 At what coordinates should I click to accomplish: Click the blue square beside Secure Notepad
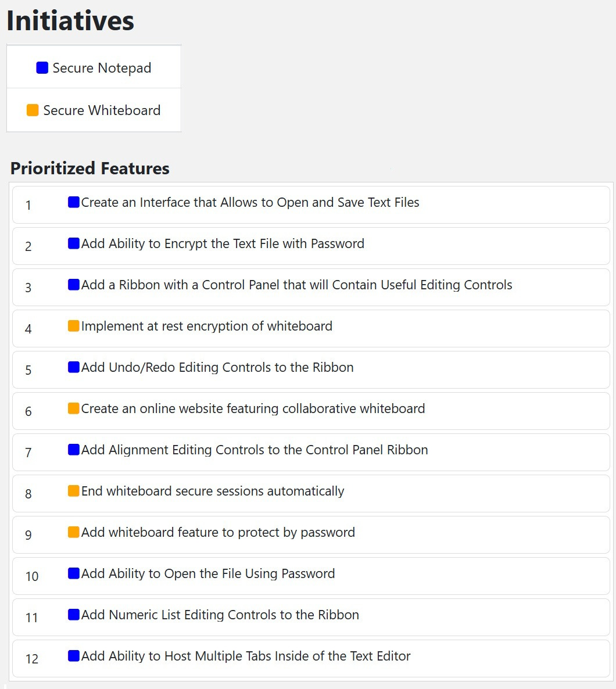42,67
